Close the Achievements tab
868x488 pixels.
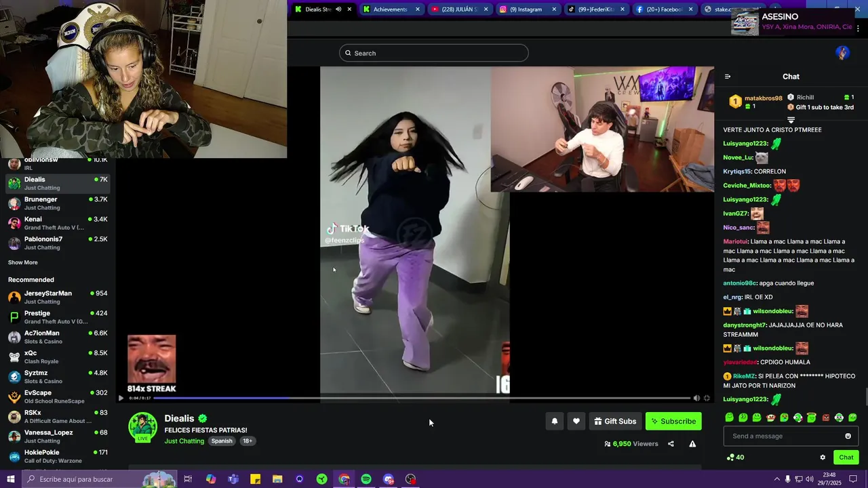417,9
